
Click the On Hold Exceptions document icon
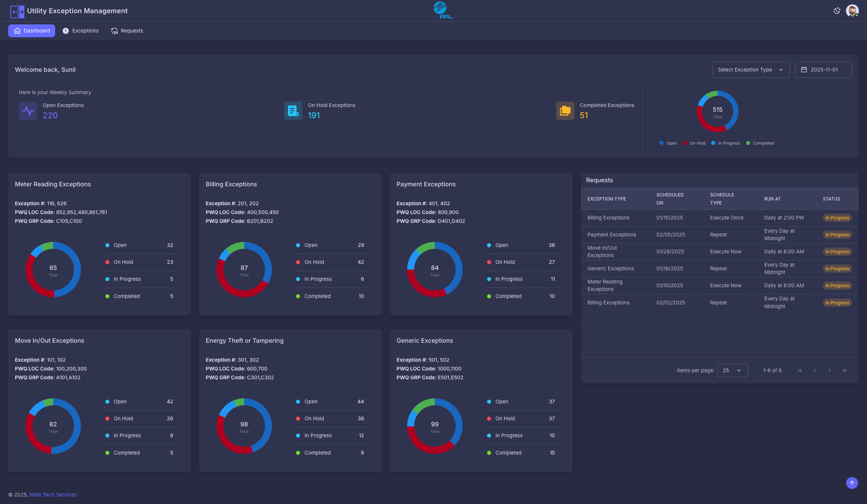point(293,110)
